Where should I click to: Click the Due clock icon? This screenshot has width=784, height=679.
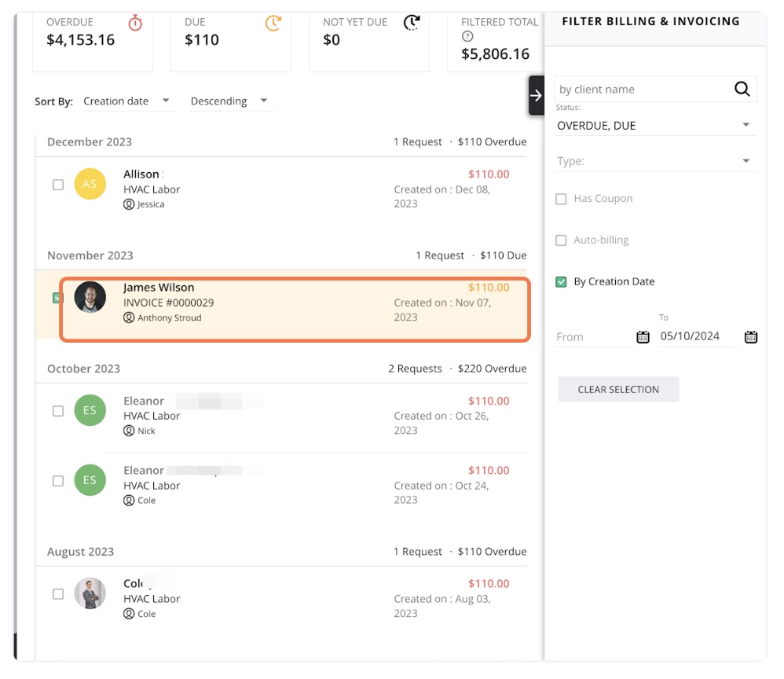(273, 23)
